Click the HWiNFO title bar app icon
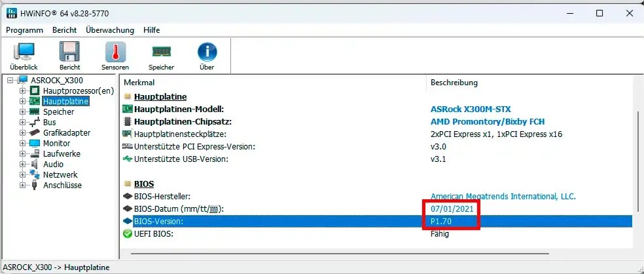 (12, 13)
